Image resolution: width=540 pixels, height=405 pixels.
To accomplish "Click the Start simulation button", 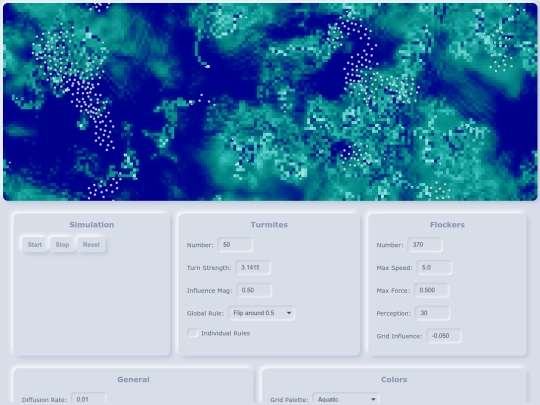I will (35, 245).
